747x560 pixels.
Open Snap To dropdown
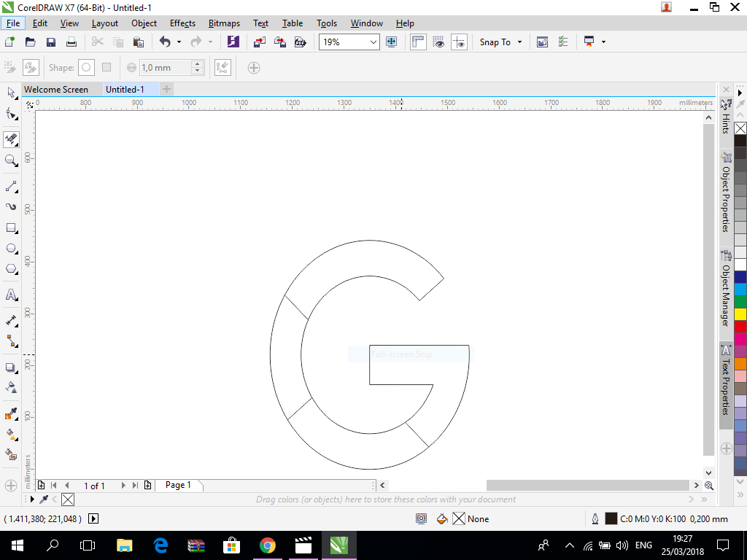click(x=500, y=42)
